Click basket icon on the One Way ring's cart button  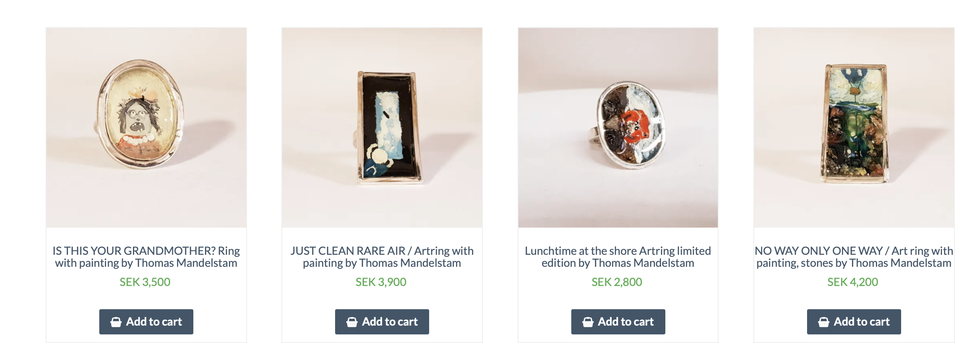click(x=823, y=322)
